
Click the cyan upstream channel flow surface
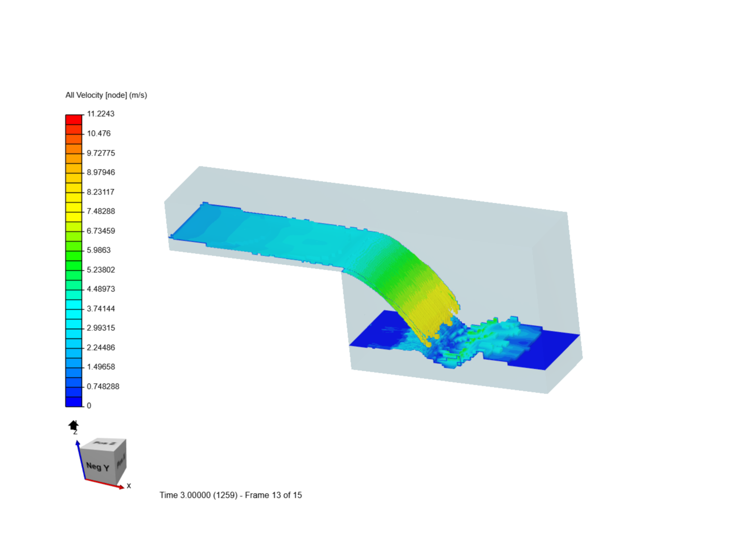[x=275, y=236]
